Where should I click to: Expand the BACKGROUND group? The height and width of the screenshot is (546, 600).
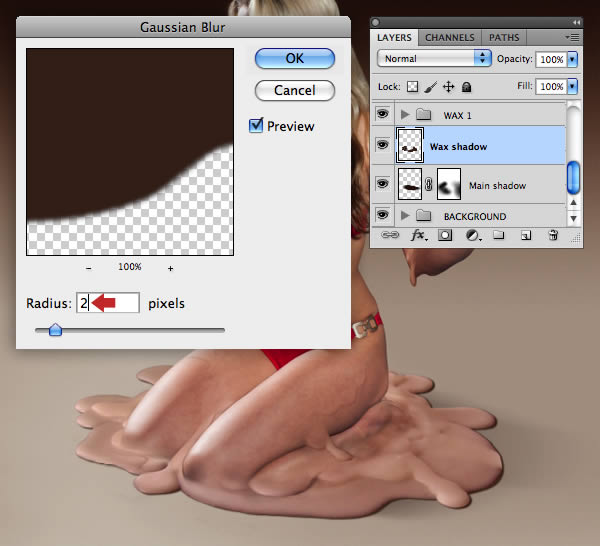405,215
